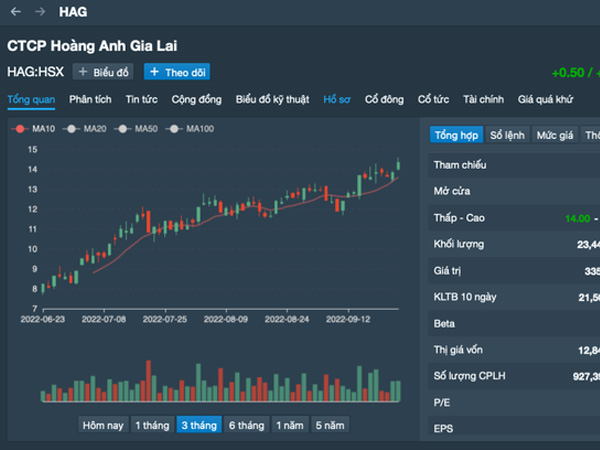Click the 2022-08-24 date axis label
The image size is (600, 450).
click(287, 319)
